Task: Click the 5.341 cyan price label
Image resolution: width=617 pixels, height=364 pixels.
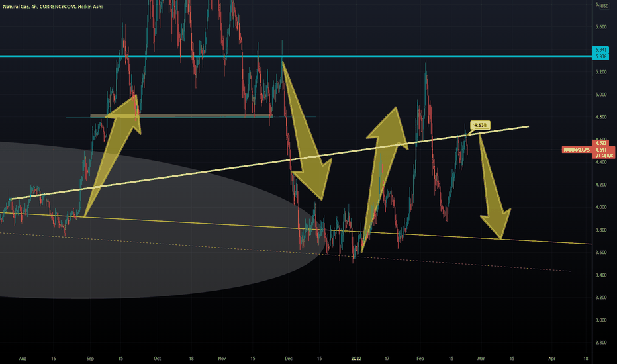Action: click(x=600, y=50)
